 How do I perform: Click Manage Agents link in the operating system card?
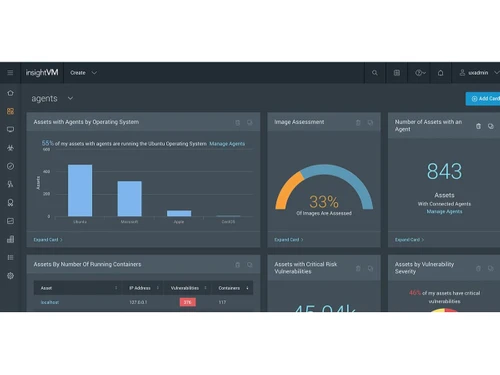(x=227, y=144)
